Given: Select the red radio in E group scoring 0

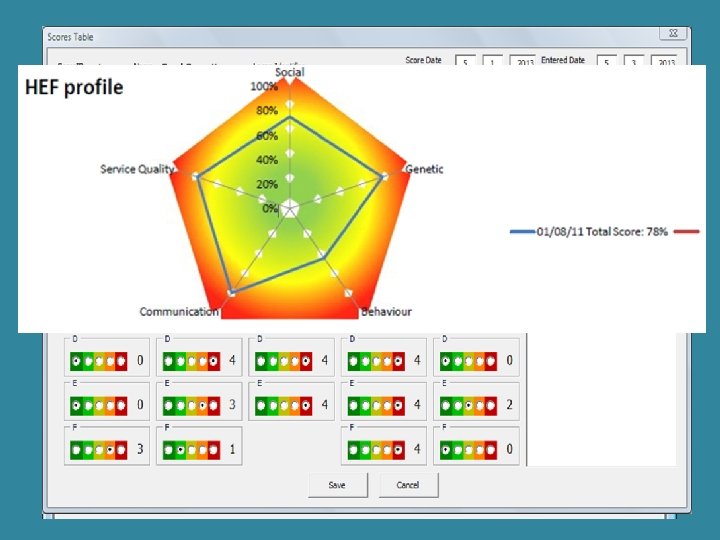Looking at the screenshot, I should 121,405.
